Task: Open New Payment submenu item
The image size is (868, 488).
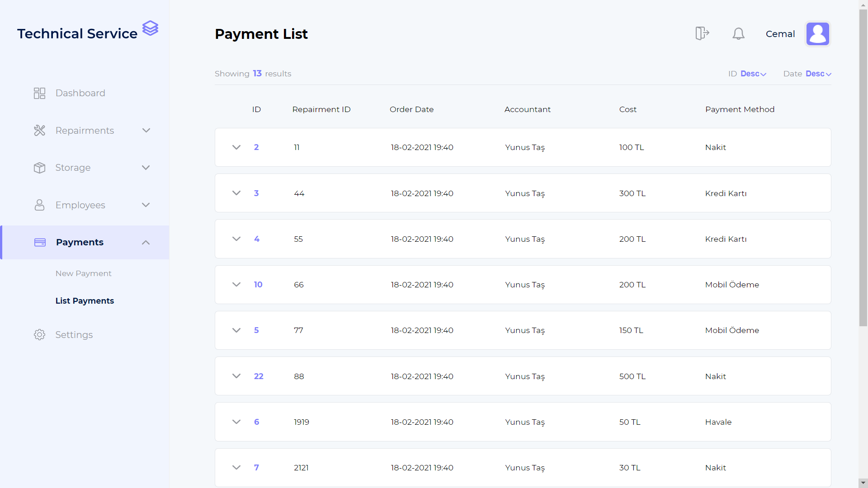Action: point(84,273)
